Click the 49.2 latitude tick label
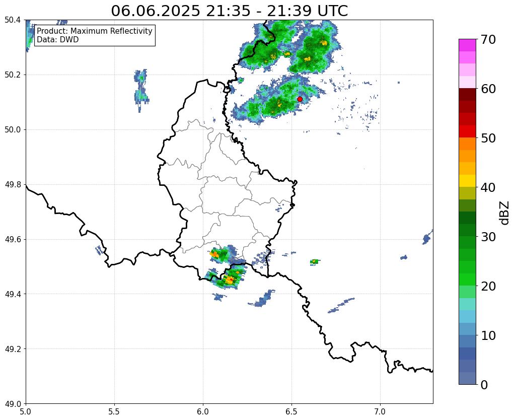Image resolution: width=515 pixels, height=420 pixels. point(13,349)
